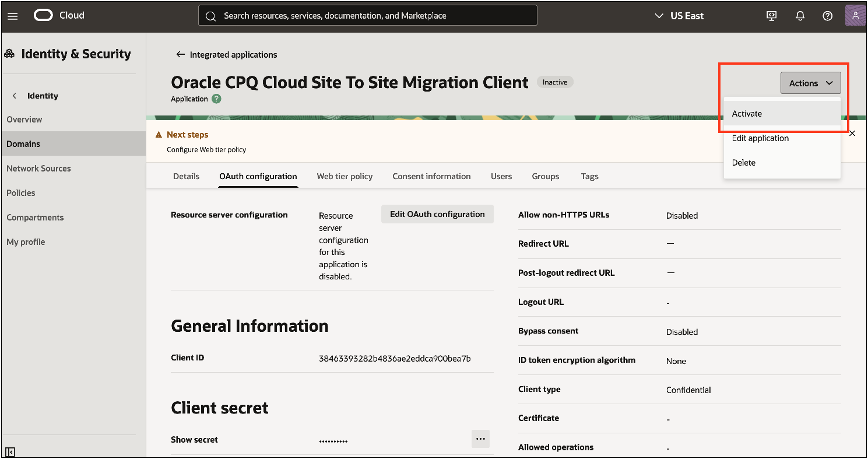Open Overview in the sidebar
Image resolution: width=868 pixels, height=459 pixels.
73,120
